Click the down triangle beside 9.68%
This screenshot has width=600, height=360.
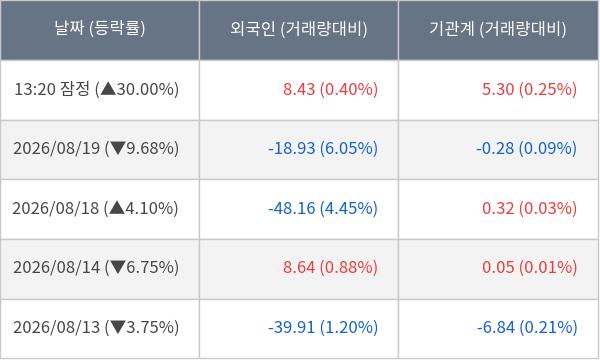pyautogui.click(x=117, y=148)
